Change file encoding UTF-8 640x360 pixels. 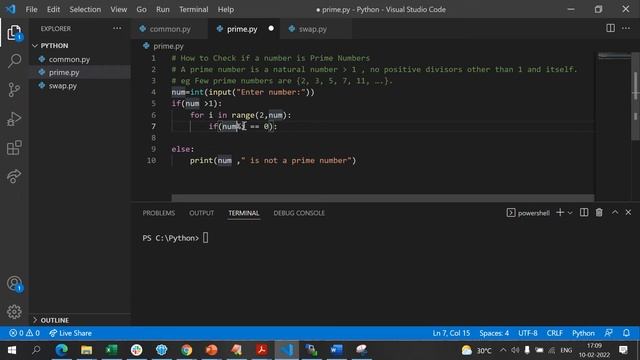[528, 333]
